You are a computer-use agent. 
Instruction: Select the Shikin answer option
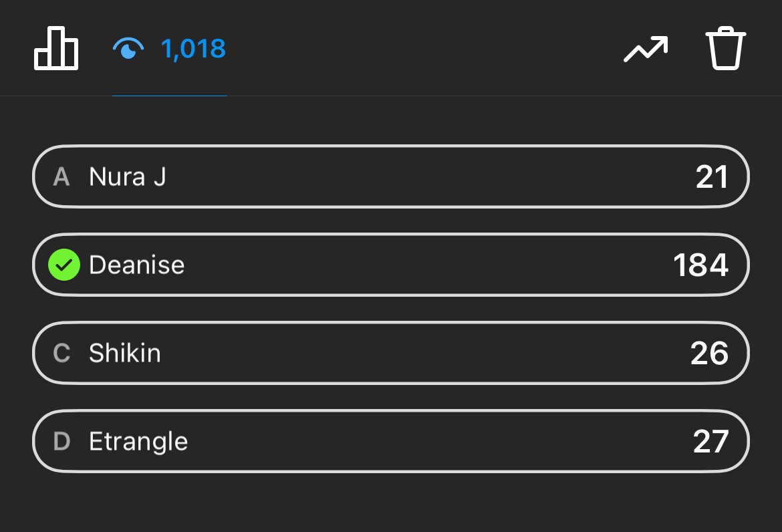pos(391,353)
